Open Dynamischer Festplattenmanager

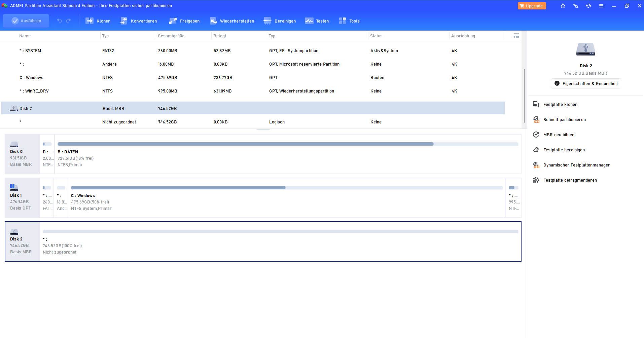tap(576, 165)
